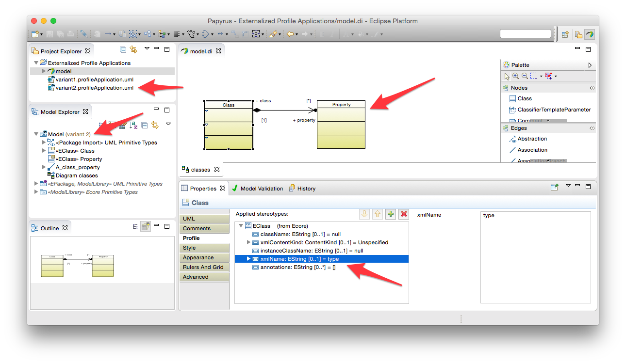Screen dimensions: 626x364
Task: Expand «ModelLibrary» Ecore Primitive Types node
Action: [36, 192]
